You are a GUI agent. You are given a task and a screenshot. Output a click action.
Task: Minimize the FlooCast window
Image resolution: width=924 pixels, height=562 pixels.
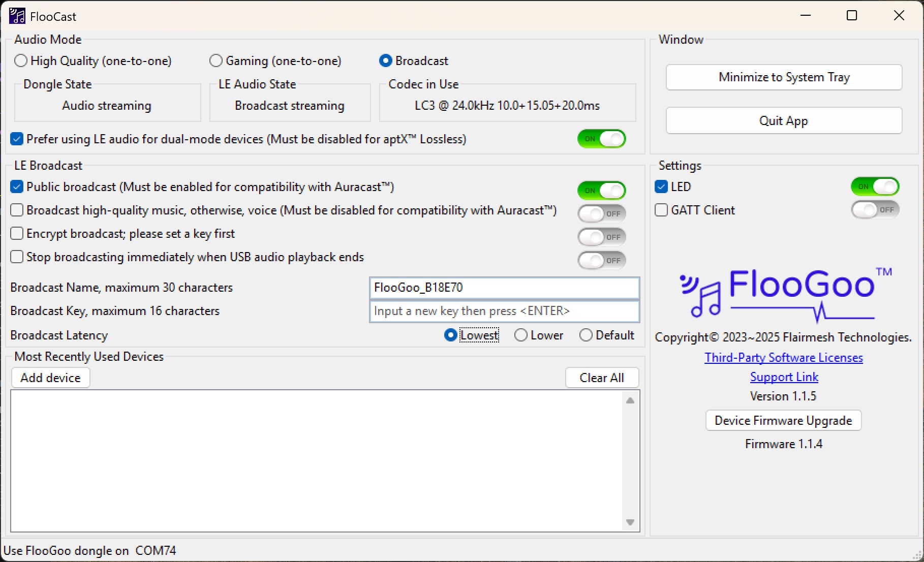coord(806,16)
